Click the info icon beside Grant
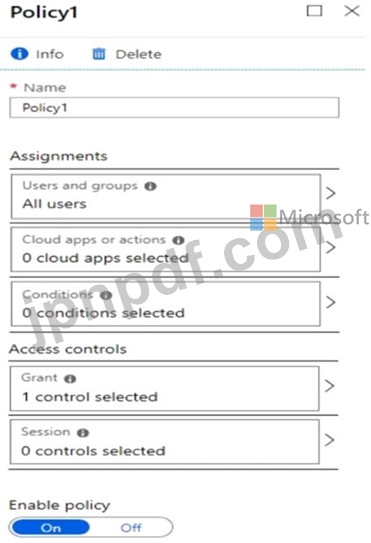This screenshot has height=543, width=371. pyautogui.click(x=70, y=379)
